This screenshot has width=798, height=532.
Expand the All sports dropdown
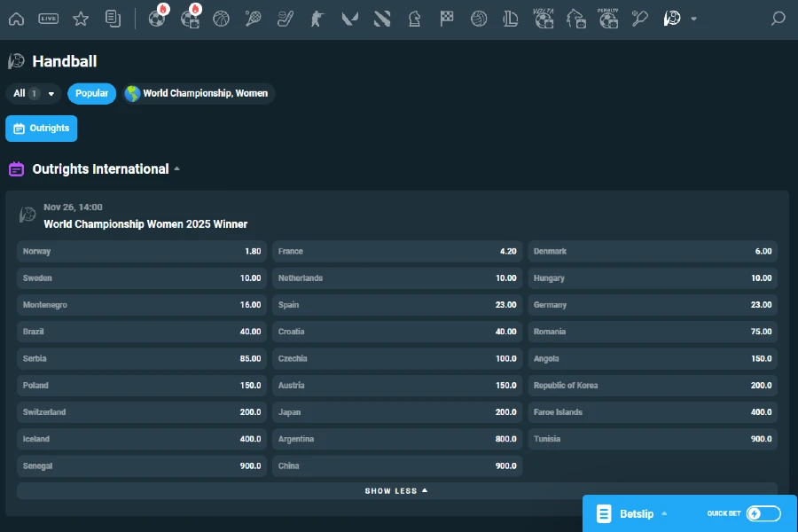(33, 93)
